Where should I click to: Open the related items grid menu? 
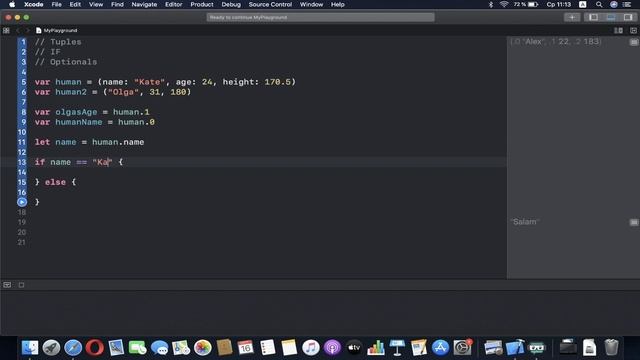click(x=6, y=30)
